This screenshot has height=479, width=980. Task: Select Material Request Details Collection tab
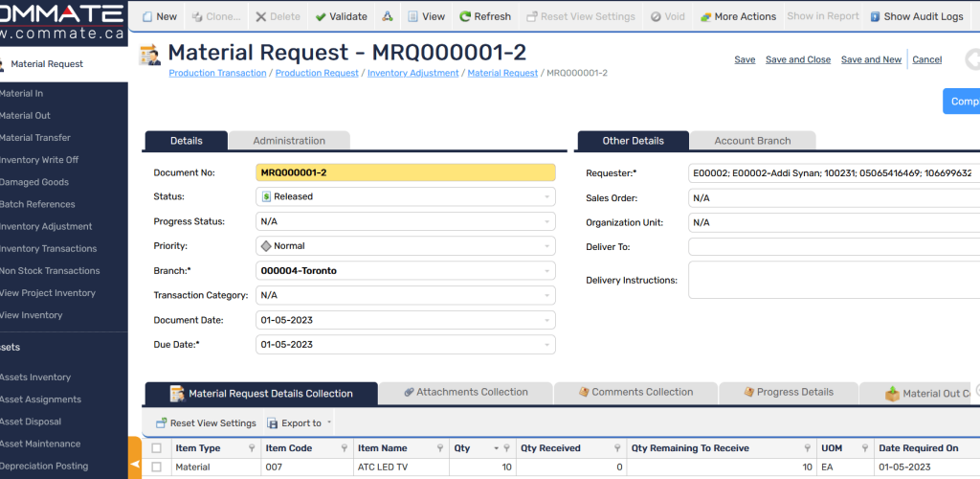point(261,394)
